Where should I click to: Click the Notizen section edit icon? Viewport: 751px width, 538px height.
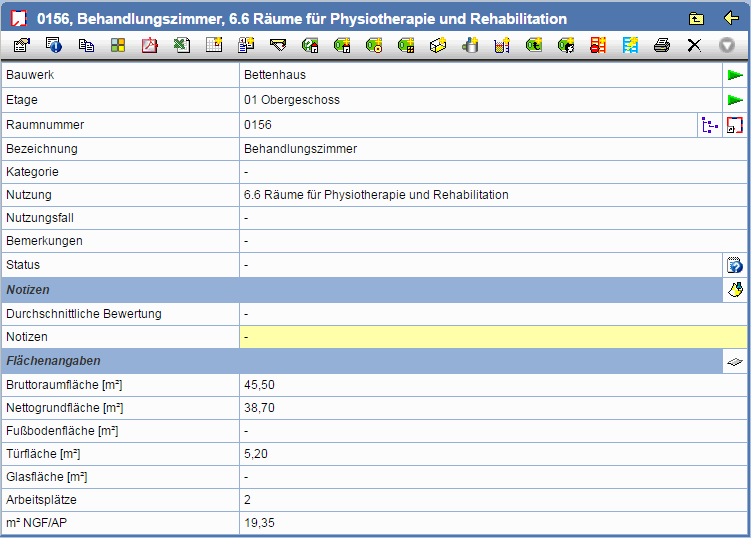[736, 290]
